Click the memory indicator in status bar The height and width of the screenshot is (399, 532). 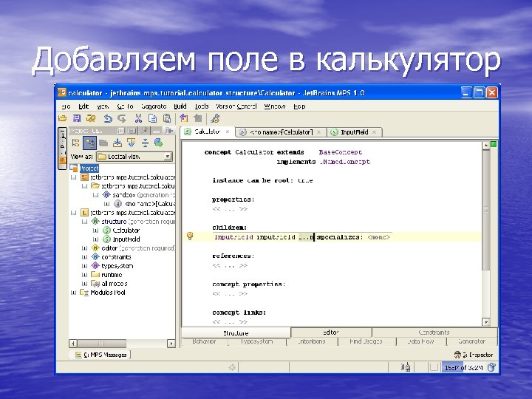tap(463, 367)
